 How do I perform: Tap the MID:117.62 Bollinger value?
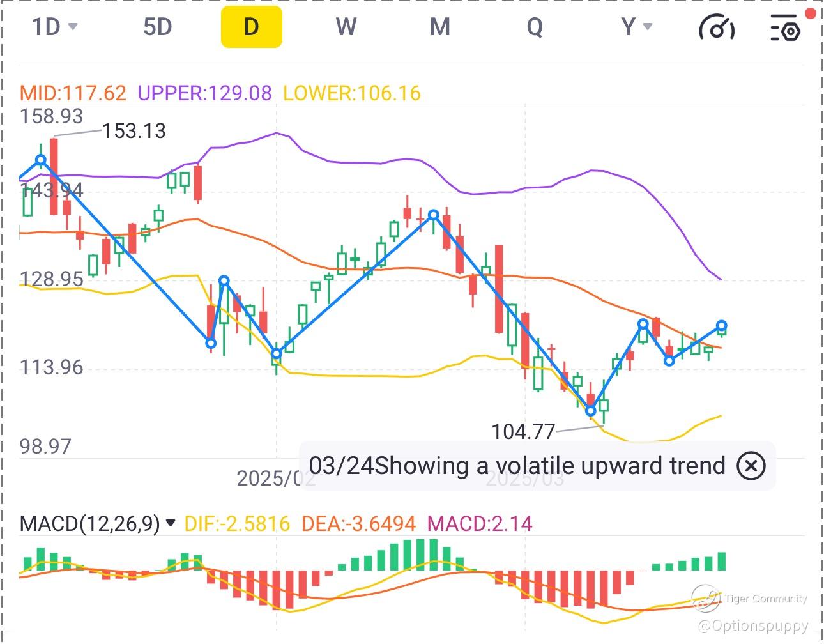click(x=73, y=93)
